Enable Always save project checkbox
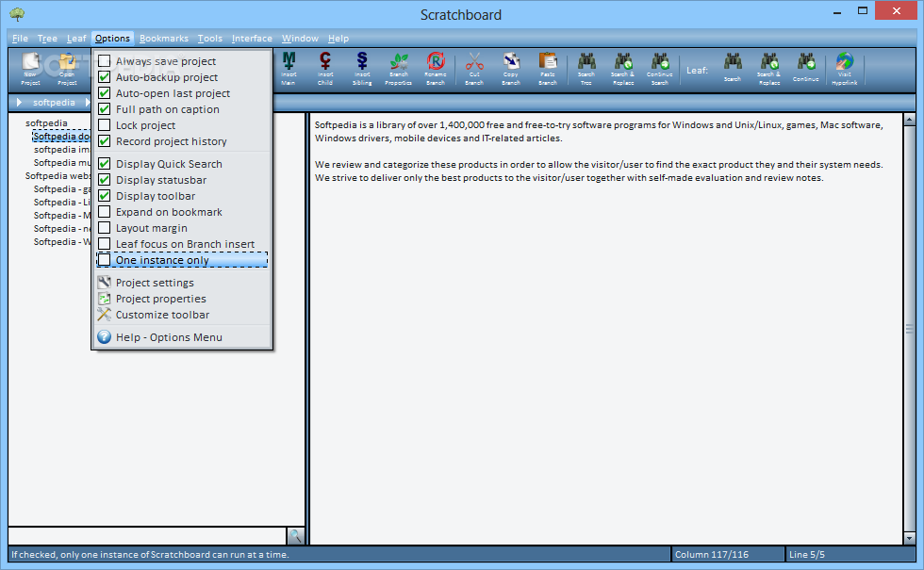This screenshot has height=570, width=924. pyautogui.click(x=105, y=61)
